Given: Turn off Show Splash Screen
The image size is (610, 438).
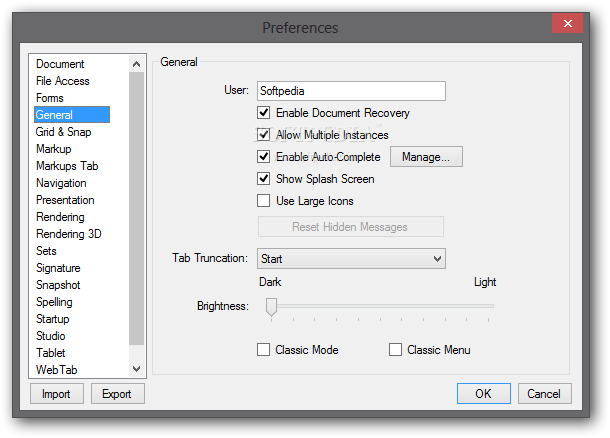Looking at the screenshot, I should click(x=263, y=179).
